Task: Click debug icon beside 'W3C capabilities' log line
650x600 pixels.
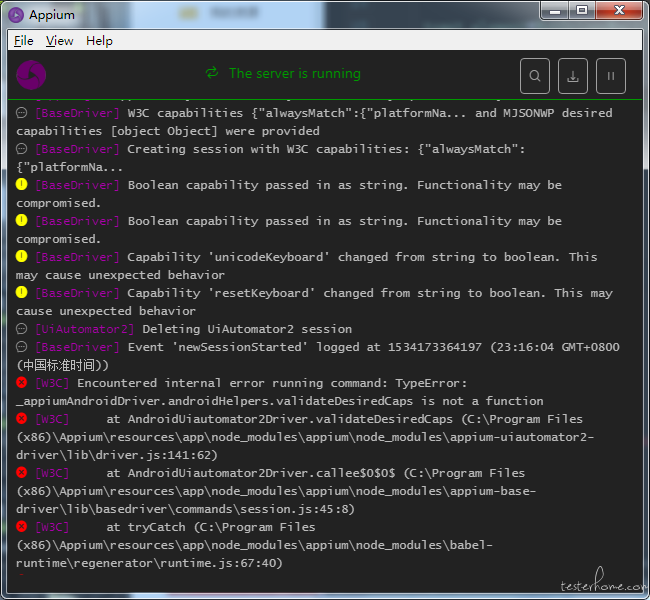Action: pos(22,113)
